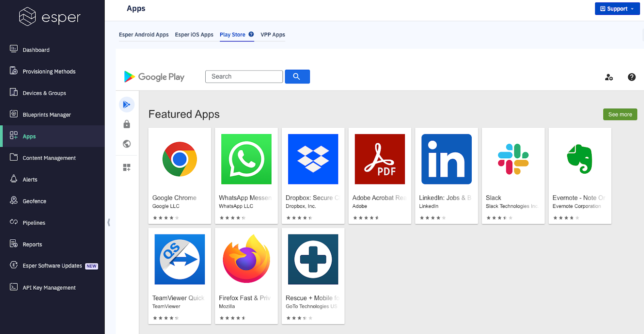Open the Dropbox app card

(313, 176)
